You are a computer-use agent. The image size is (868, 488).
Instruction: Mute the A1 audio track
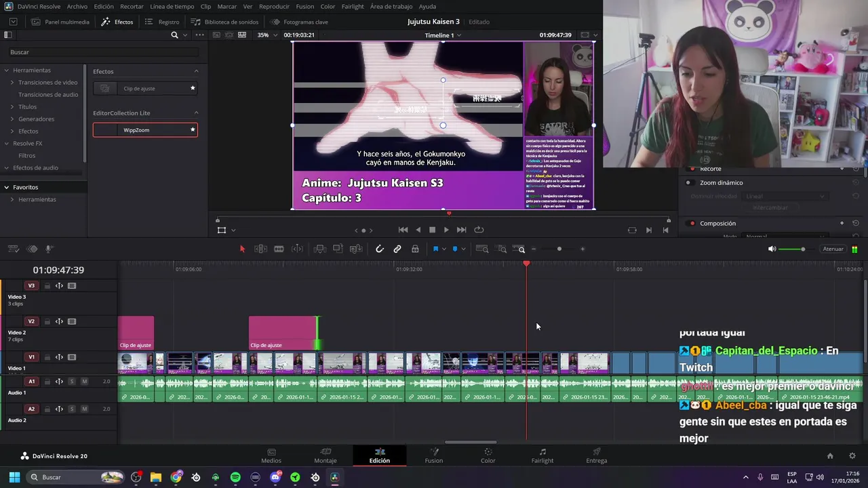(x=84, y=382)
